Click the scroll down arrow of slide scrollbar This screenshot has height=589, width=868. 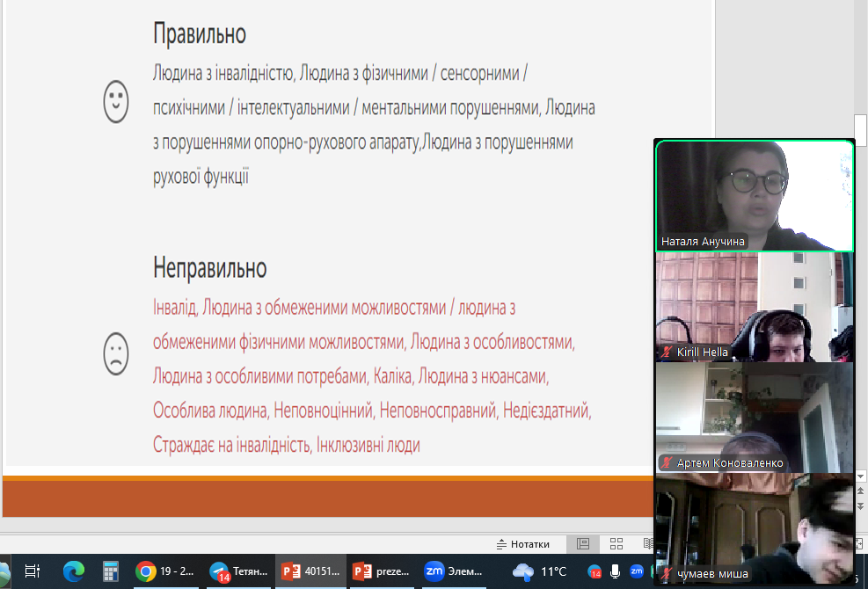coord(861,476)
